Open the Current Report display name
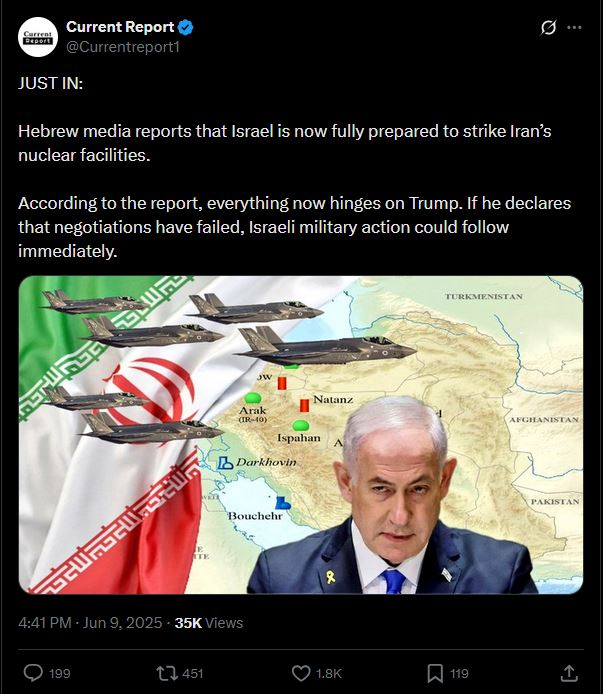 pyautogui.click(x=120, y=27)
